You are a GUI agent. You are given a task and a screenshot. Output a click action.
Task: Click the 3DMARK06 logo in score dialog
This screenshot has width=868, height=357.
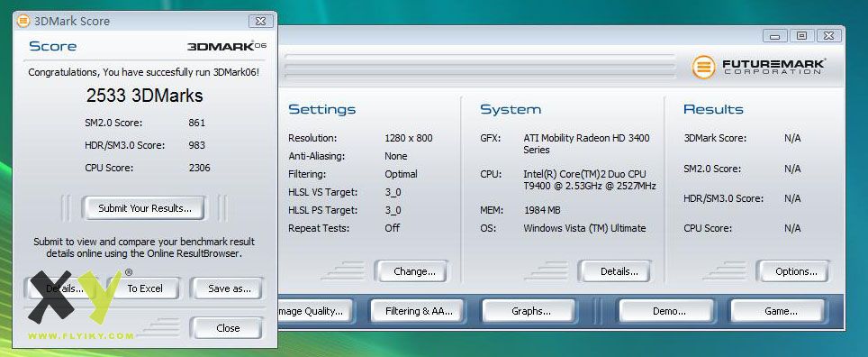pos(227,46)
